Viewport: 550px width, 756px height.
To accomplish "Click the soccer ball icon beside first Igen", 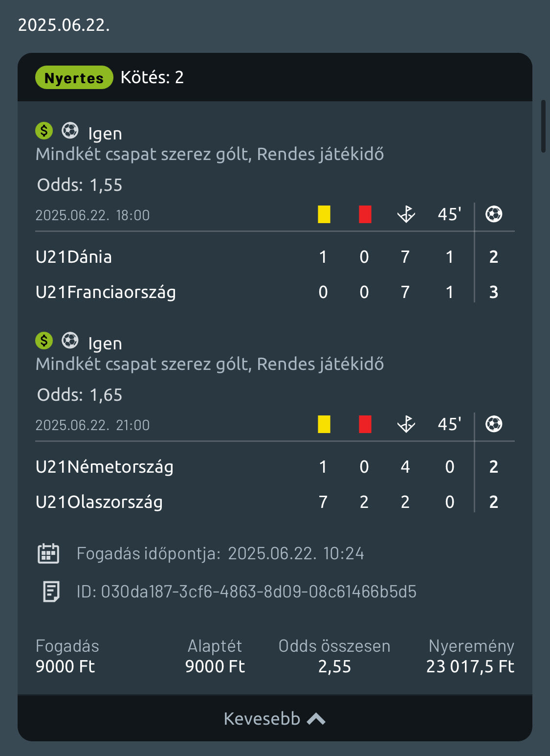I will (x=70, y=131).
